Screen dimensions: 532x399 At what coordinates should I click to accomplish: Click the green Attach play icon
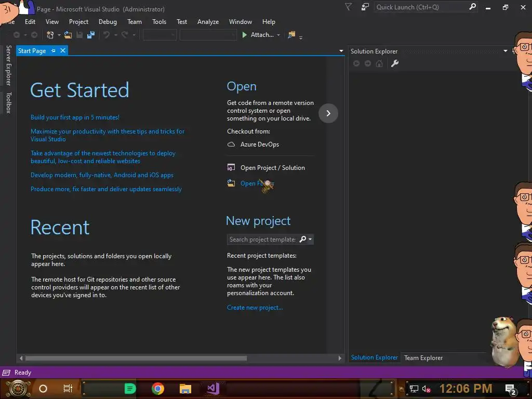(x=244, y=35)
